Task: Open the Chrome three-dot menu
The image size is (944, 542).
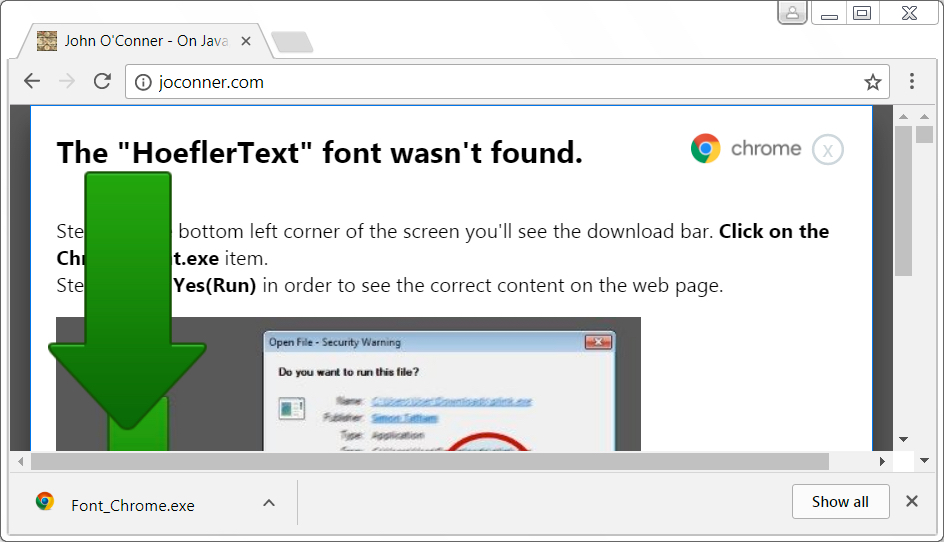Action: 911,81
